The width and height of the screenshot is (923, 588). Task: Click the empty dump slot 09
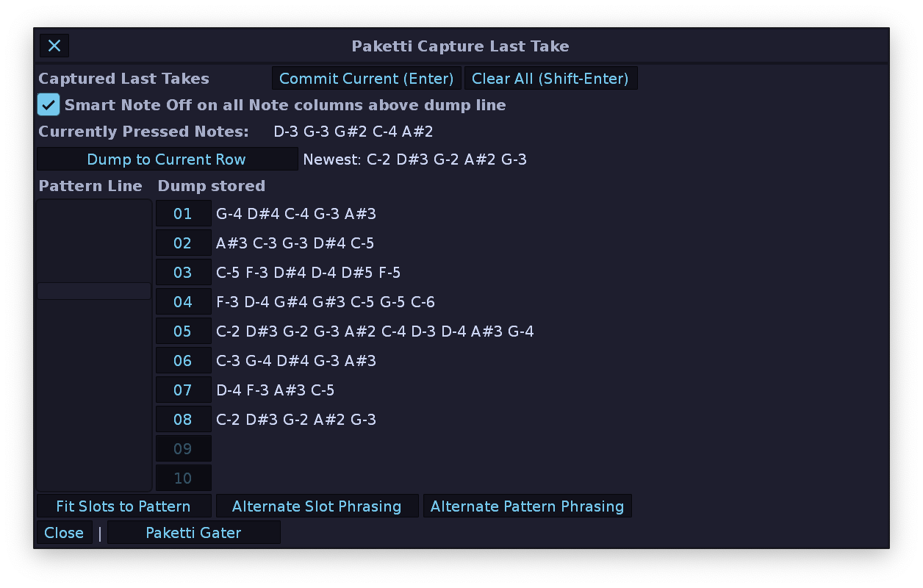click(183, 449)
